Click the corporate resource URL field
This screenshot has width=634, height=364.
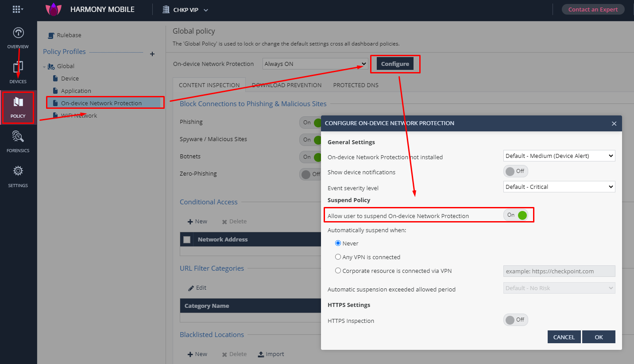pos(559,271)
